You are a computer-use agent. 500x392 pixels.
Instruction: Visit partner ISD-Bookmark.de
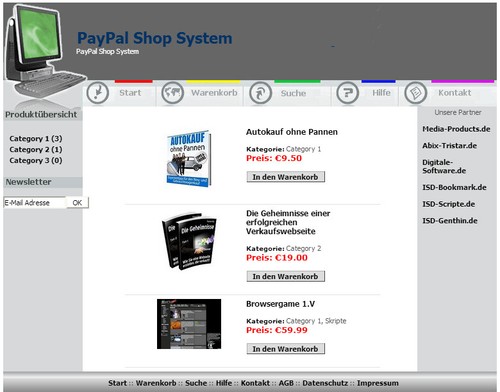454,187
